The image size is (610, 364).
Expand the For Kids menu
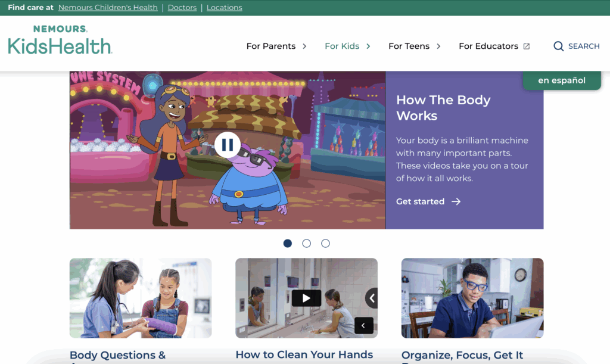pos(347,46)
